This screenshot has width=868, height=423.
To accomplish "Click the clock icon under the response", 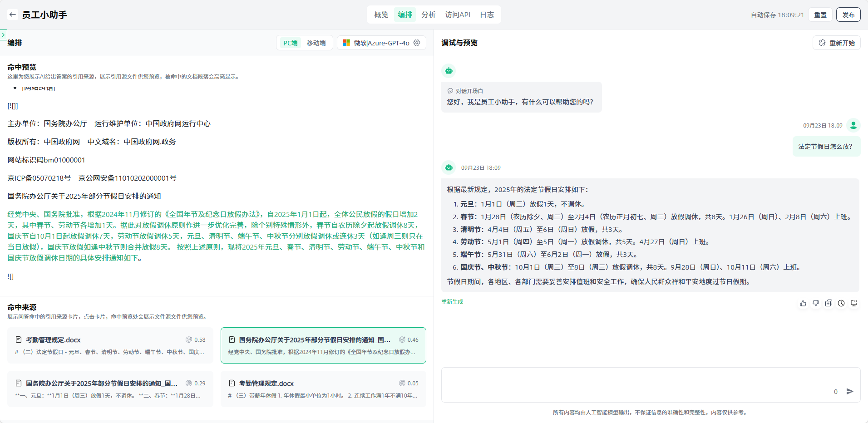I will click(x=841, y=303).
